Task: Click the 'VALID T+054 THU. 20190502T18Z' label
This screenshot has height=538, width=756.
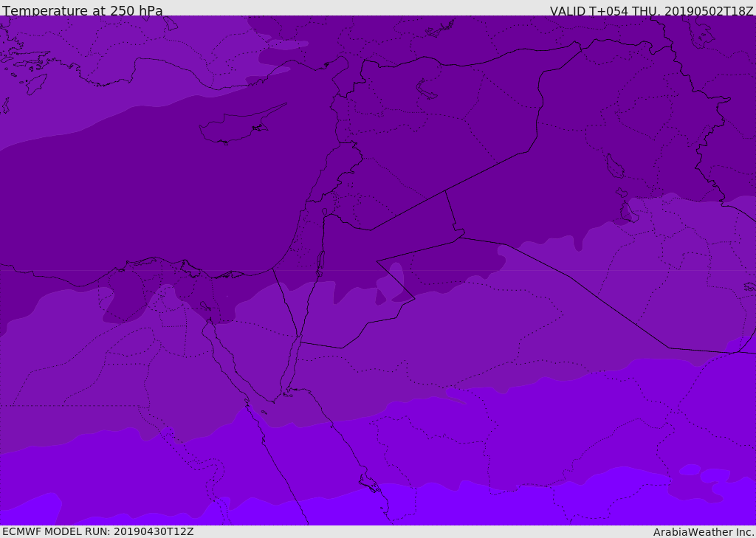Action: point(652,11)
